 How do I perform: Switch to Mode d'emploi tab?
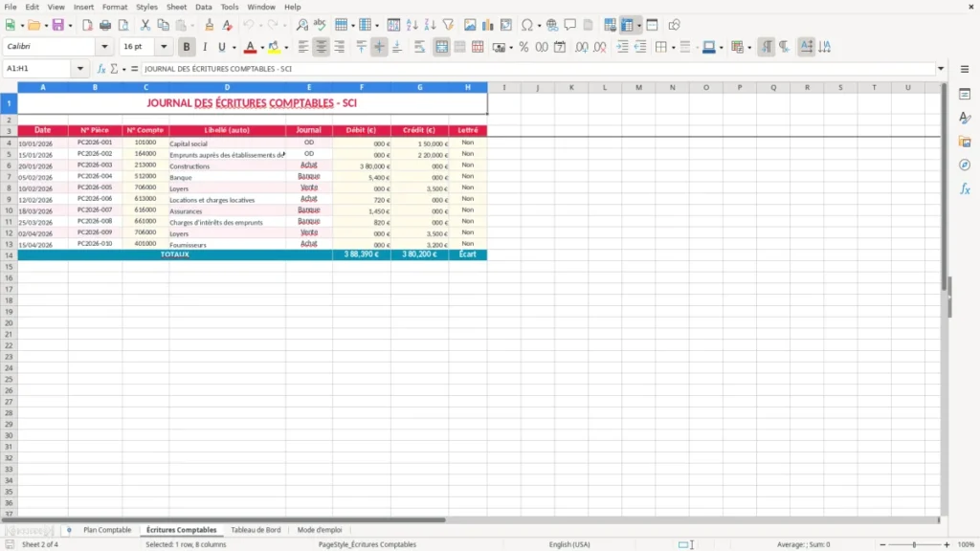coord(320,530)
